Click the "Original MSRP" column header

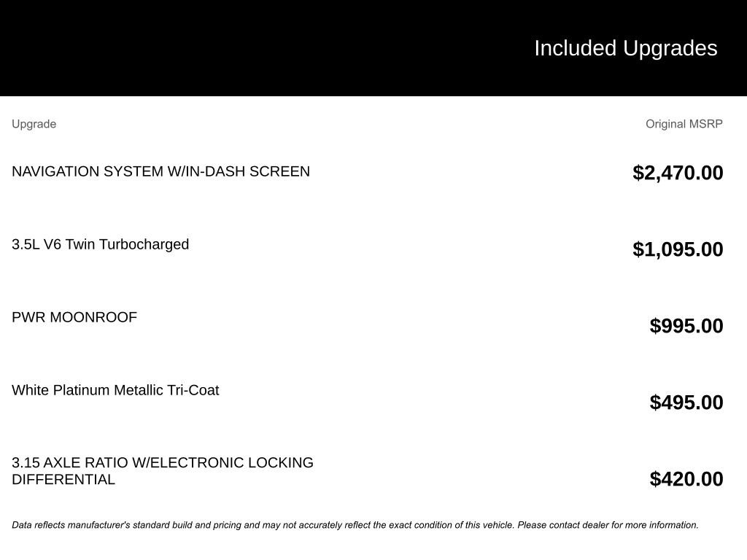pyautogui.click(x=684, y=124)
